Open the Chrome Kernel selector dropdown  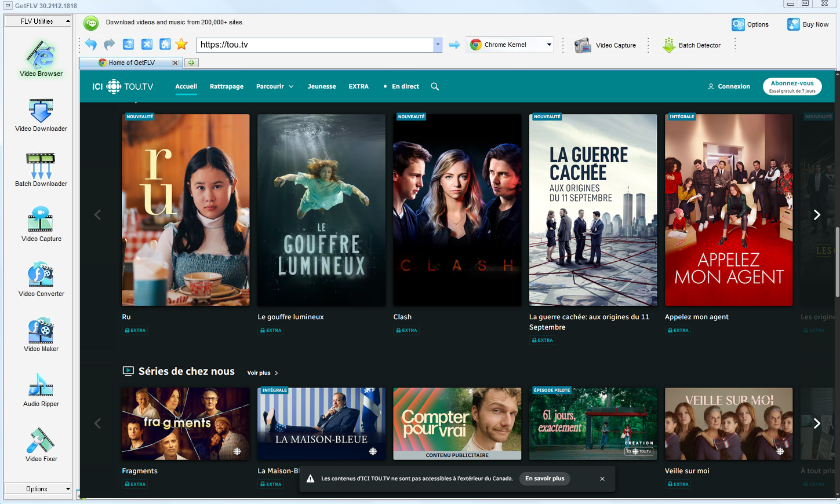549,45
